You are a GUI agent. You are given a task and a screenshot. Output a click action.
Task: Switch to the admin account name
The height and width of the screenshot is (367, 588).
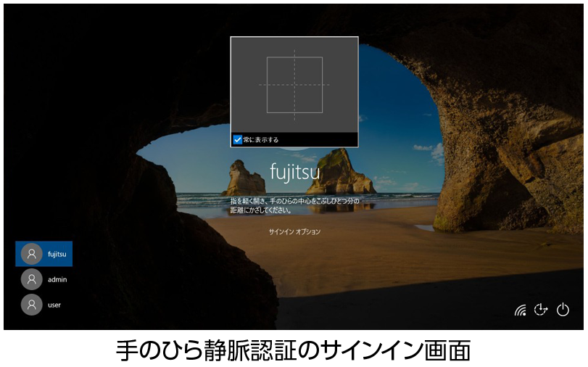pyautogui.click(x=57, y=279)
